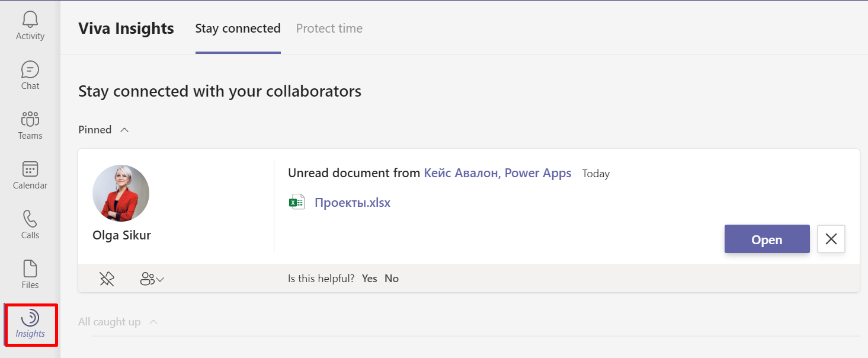This screenshot has width=868, height=358.
Task: Expand the people options dropdown
Action: tap(152, 279)
